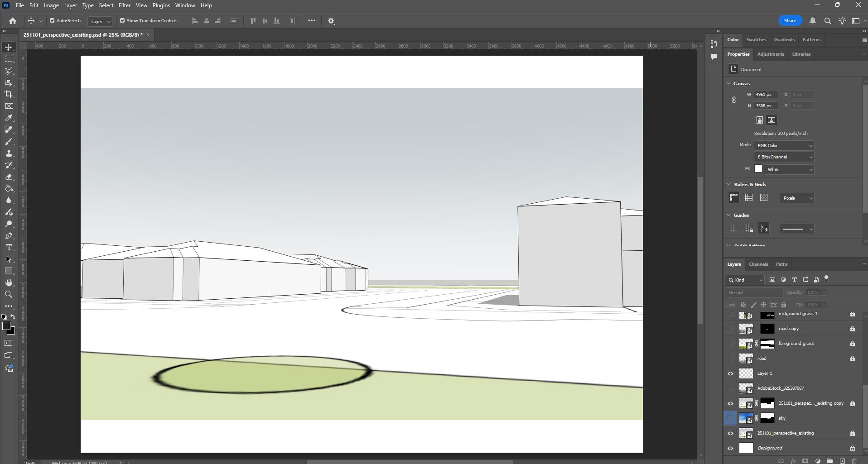This screenshot has width=868, height=464.
Task: Select the Horizontal Type tool
Action: coord(9,248)
